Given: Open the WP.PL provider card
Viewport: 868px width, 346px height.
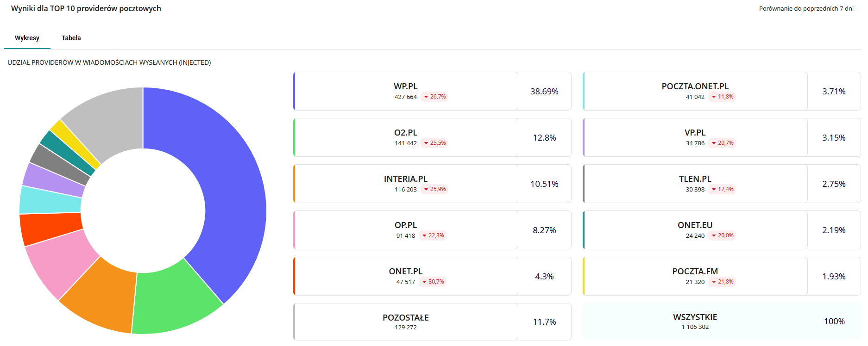Looking at the screenshot, I should coord(406,91).
